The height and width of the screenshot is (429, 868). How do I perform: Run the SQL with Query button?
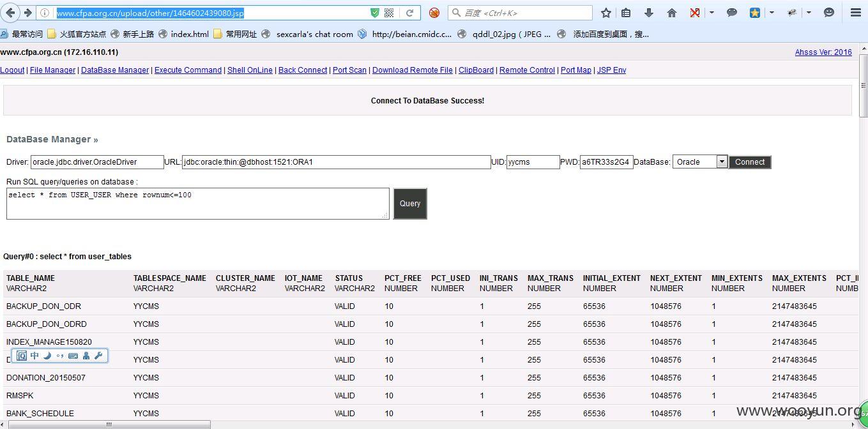pyautogui.click(x=410, y=204)
